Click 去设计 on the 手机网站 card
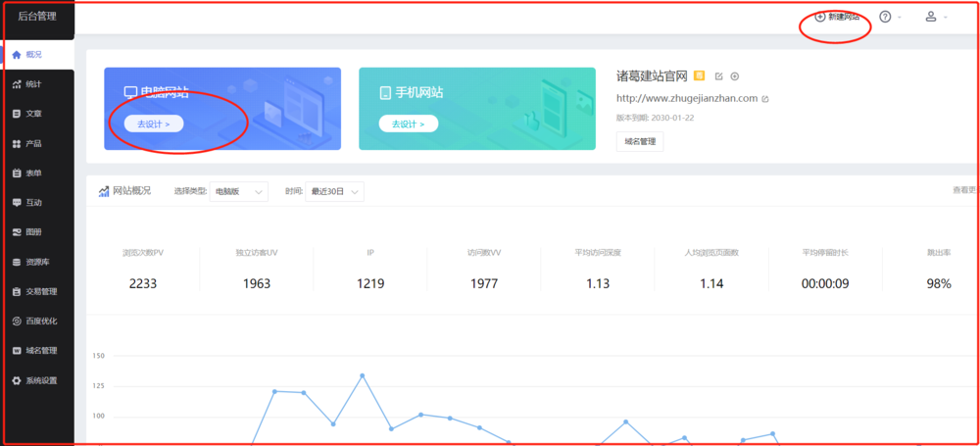Image resolution: width=980 pixels, height=446 pixels. pos(408,124)
